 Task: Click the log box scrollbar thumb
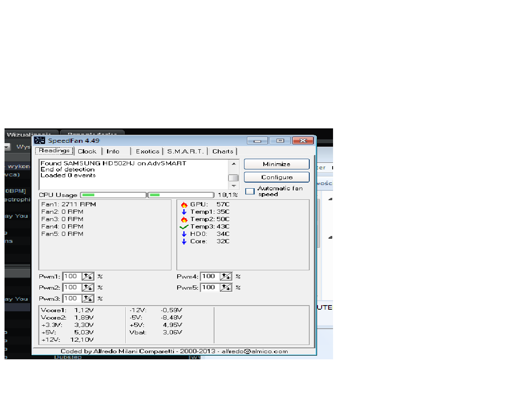coord(233,178)
